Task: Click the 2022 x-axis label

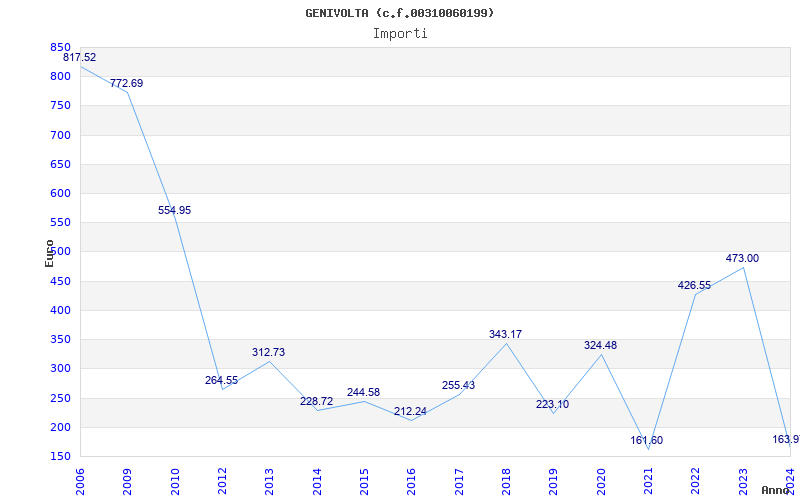Action: coord(696,482)
